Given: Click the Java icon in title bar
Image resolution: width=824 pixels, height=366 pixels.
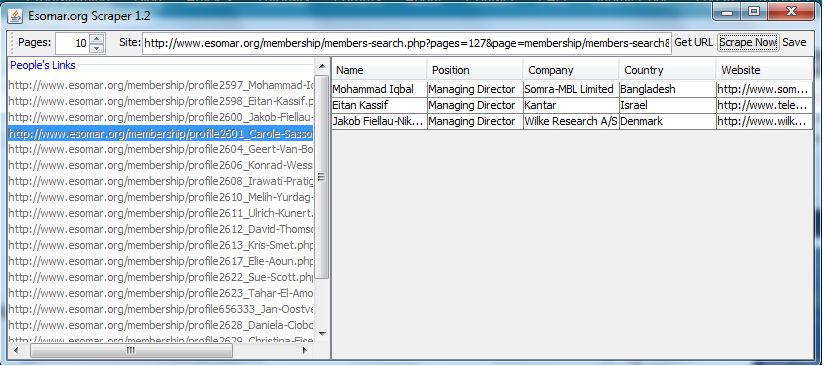Looking at the screenshot, I should (x=15, y=16).
